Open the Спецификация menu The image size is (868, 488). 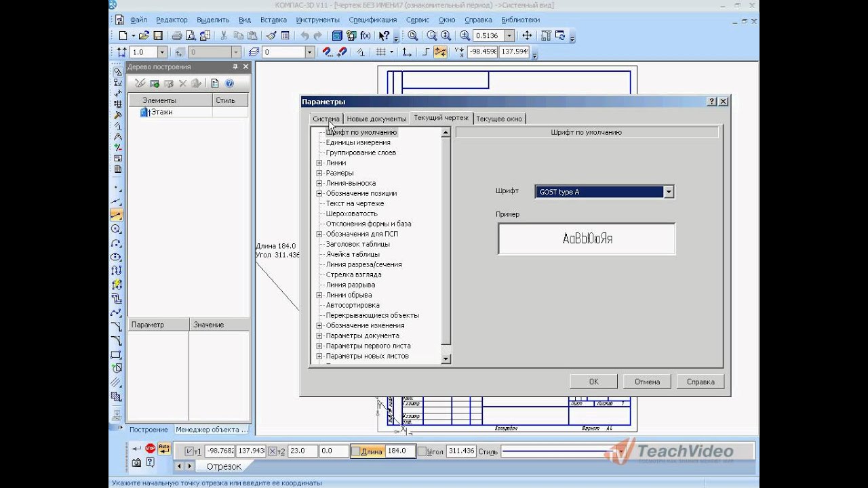pos(373,20)
